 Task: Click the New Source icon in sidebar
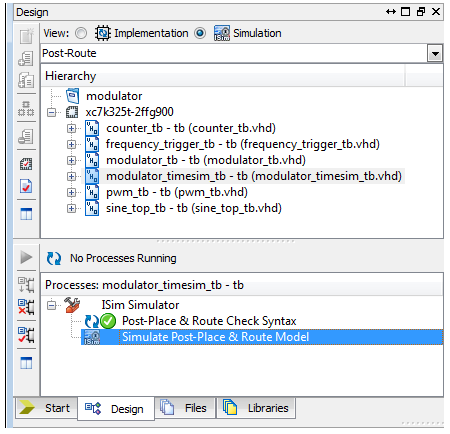26,36
